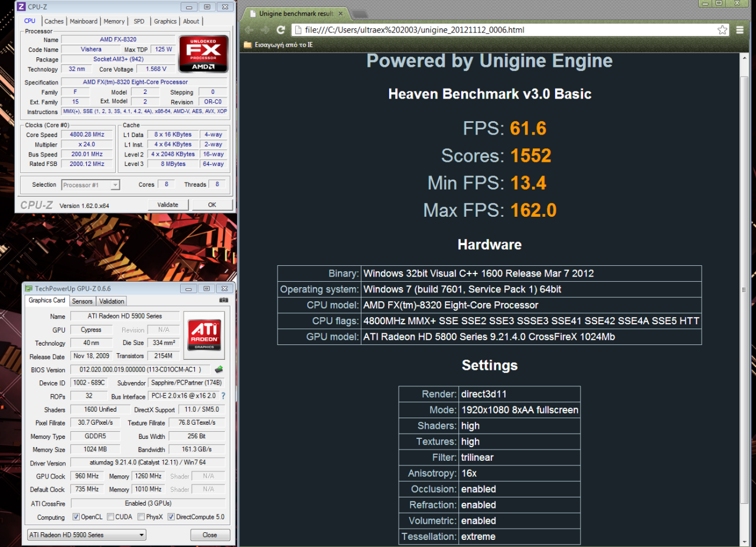Viewport: 756px width, 547px height.
Task: Click the GPU-Z title bar app icon
Action: (x=28, y=288)
